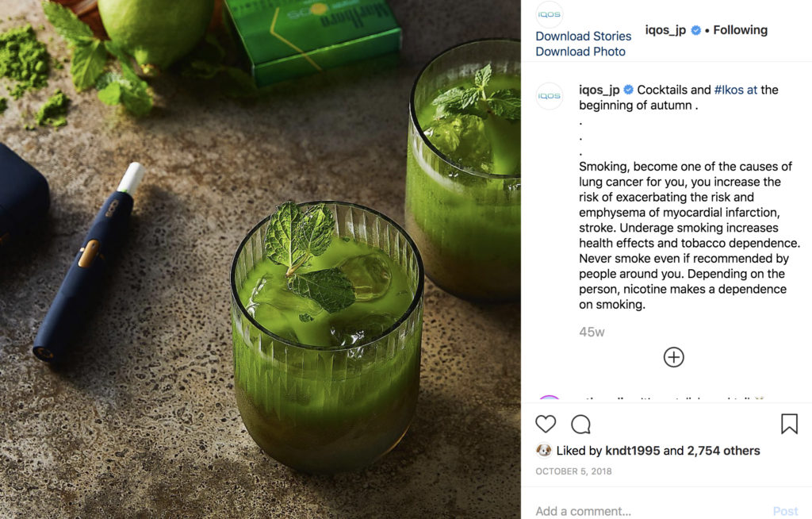Screen dimensions: 812x519
Task: Open comments with the speech bubble icon
Action: pos(580,424)
